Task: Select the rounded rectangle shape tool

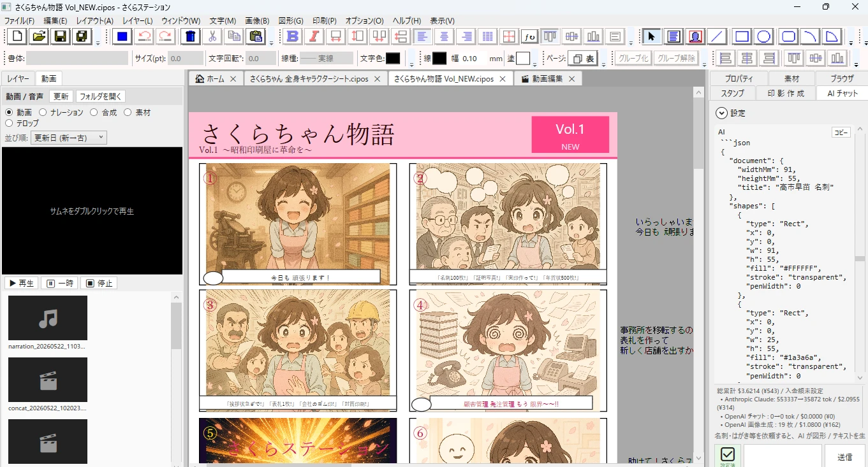Action: coord(788,36)
